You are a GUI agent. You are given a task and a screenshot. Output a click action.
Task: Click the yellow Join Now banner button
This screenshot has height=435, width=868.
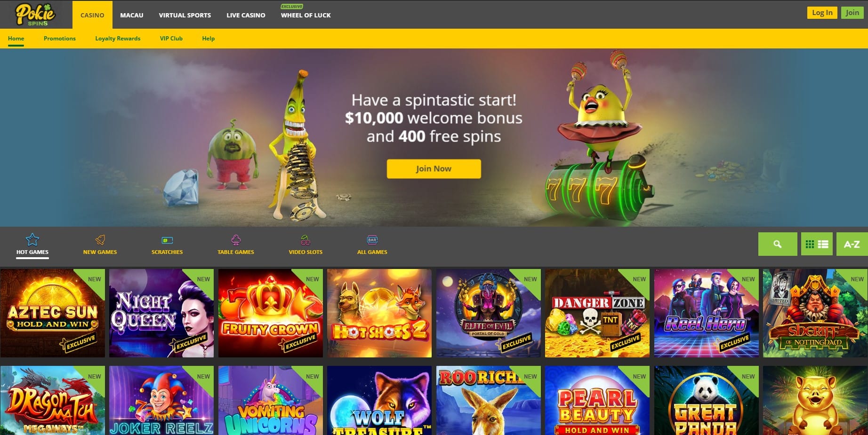(434, 169)
